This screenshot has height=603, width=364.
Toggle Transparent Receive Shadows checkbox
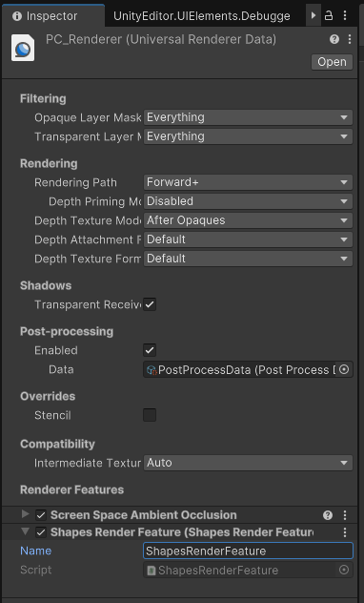150,305
